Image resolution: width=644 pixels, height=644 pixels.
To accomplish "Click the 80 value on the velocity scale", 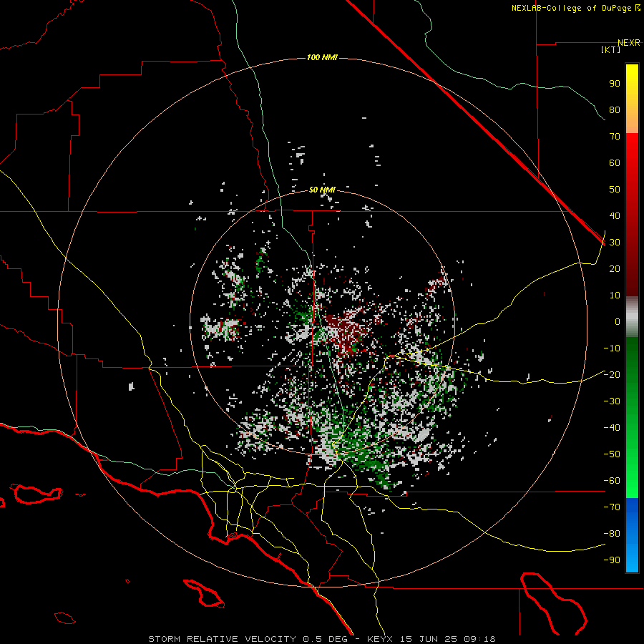I will point(615,110).
